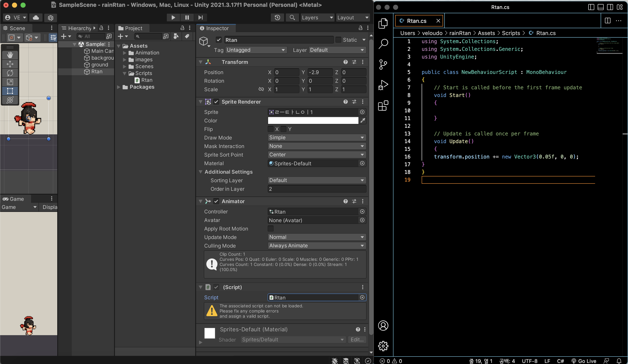
Task: Toggle Flip X checkbox
Action: [271, 129]
